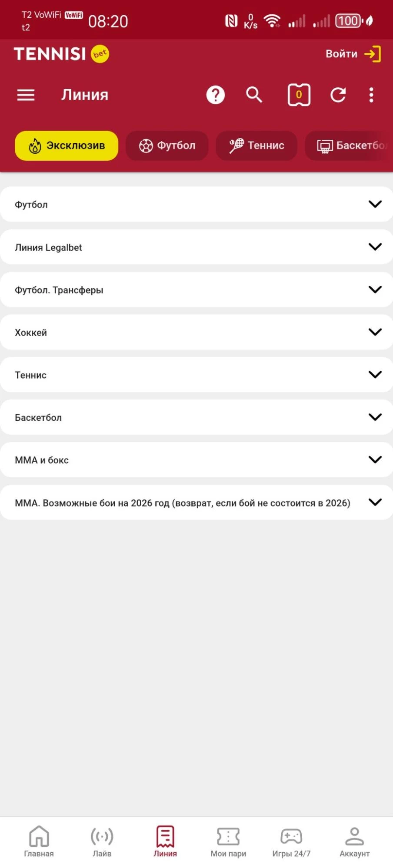Viewport: 393px width, 868px height.
Task: Open search with magnifier icon
Action: click(x=254, y=94)
